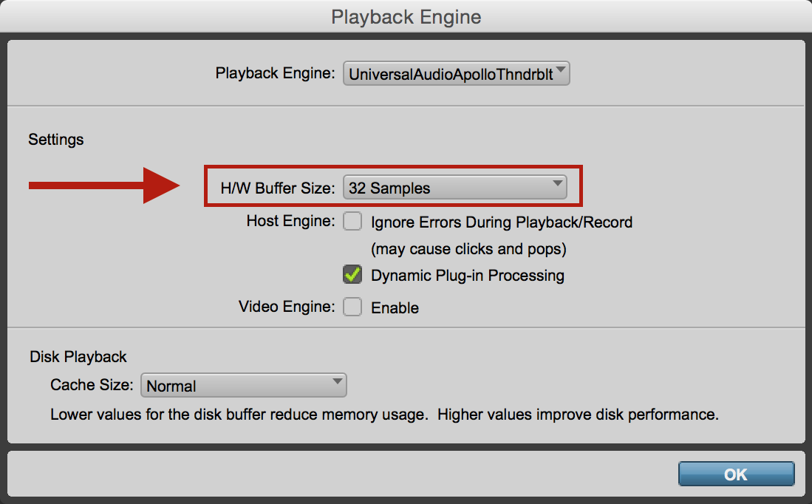Click the arrow on the Normal cache menu
This screenshot has height=504, width=812.
point(337,382)
